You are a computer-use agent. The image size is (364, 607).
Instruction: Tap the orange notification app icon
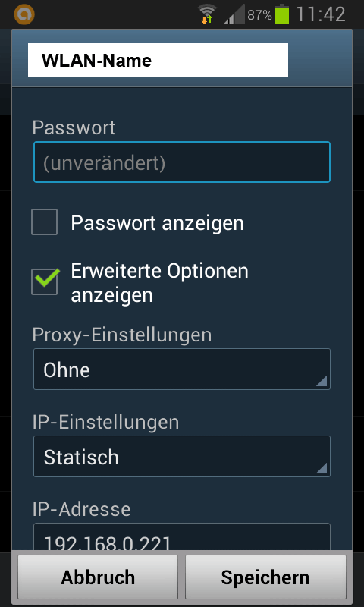[24, 14]
